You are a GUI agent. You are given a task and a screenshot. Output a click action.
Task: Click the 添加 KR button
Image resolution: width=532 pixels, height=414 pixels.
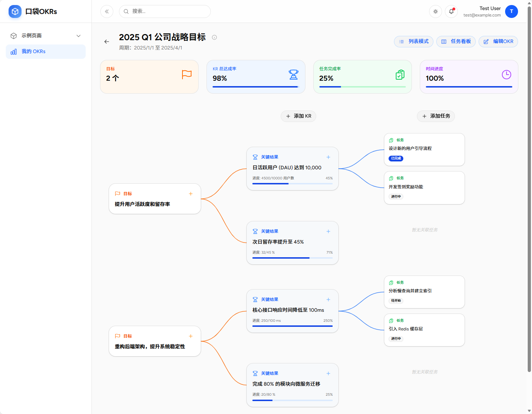(x=298, y=116)
